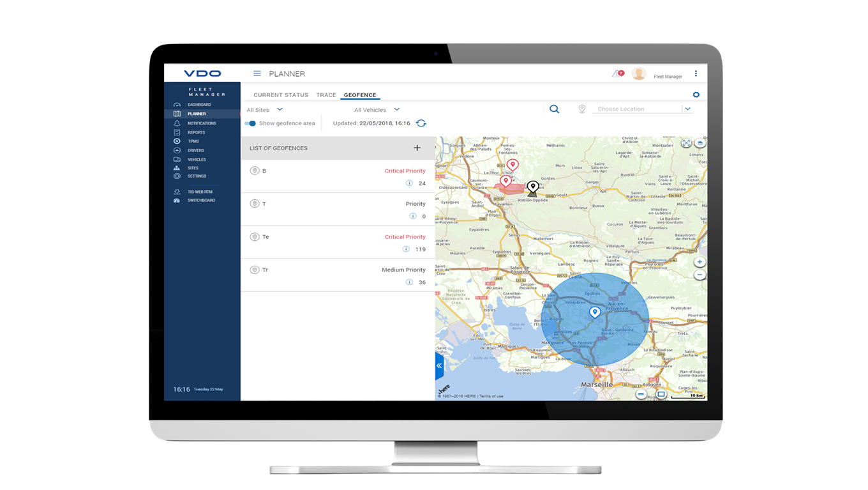
Task: Open Settings in the sidebar
Action: (197, 176)
